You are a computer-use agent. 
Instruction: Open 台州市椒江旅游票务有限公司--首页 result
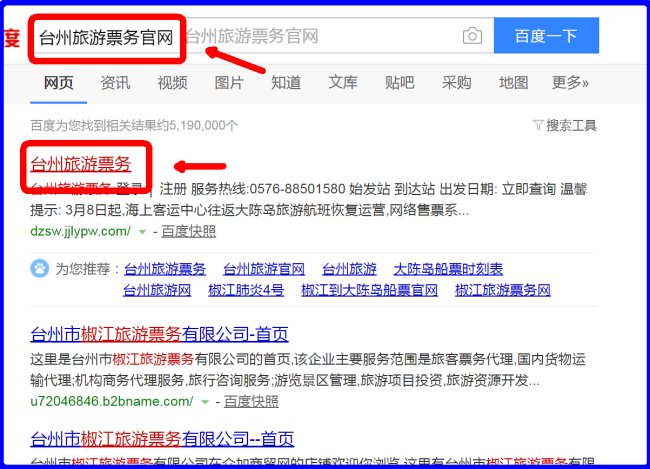(x=162, y=438)
